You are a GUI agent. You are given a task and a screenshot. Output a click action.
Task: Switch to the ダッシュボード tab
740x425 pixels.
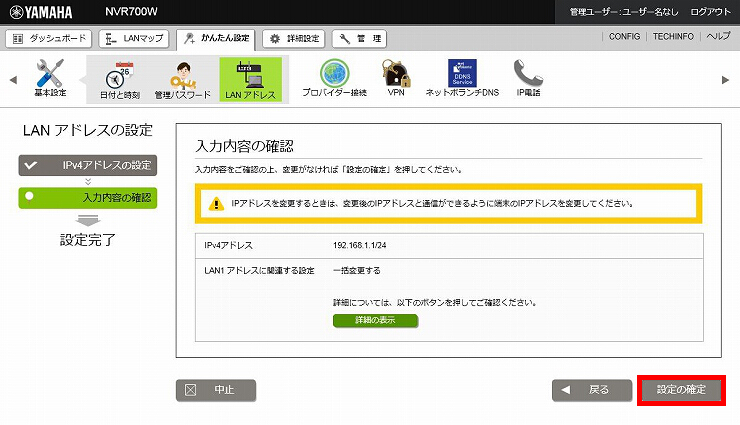pos(49,39)
